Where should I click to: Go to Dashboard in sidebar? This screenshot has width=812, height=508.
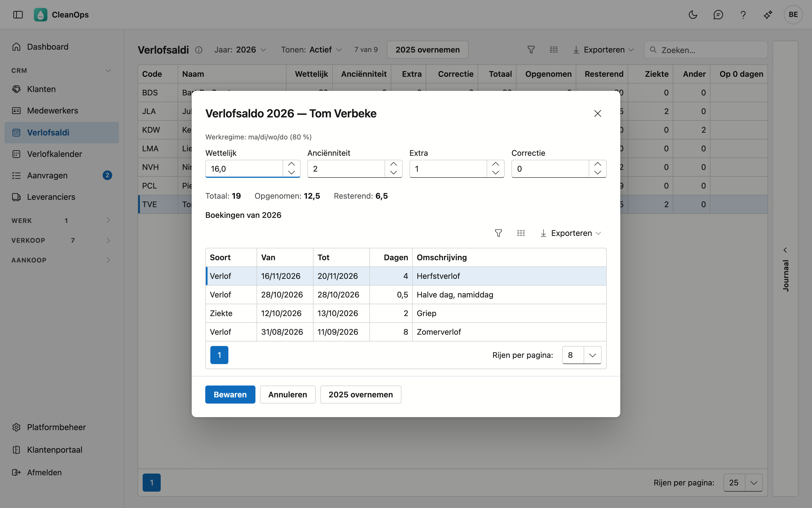tap(61, 47)
